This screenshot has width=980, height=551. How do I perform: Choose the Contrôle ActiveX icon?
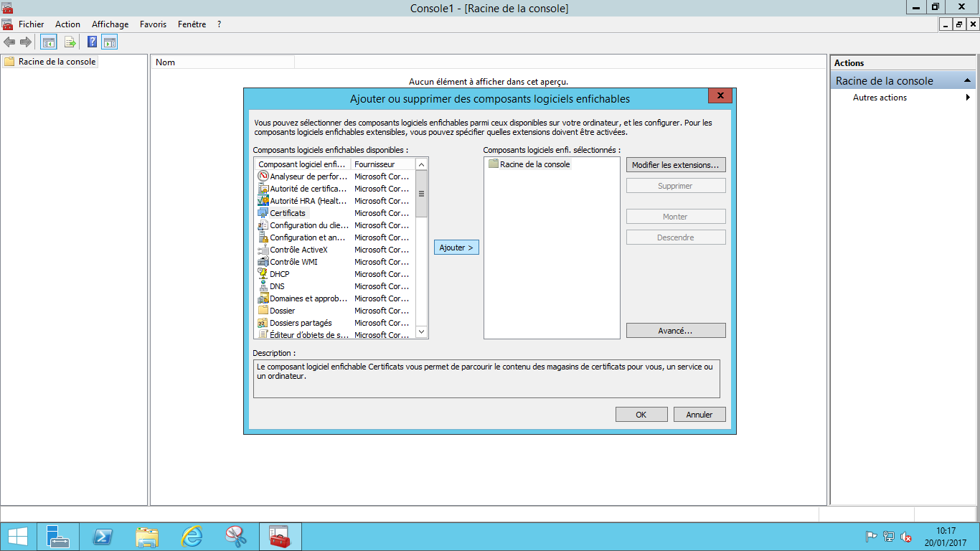[x=263, y=250]
